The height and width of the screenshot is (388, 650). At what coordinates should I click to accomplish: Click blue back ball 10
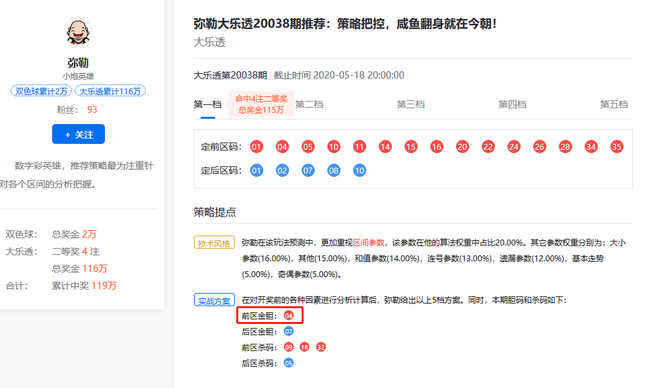pyautogui.click(x=359, y=170)
